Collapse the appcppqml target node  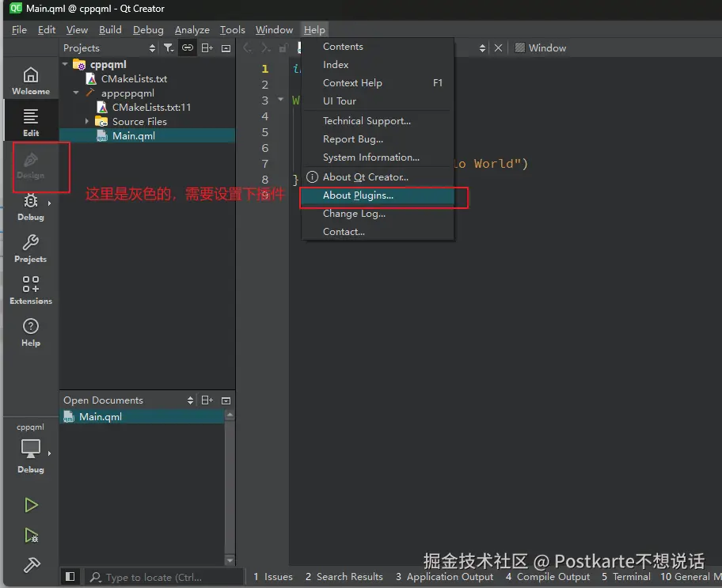pos(76,93)
